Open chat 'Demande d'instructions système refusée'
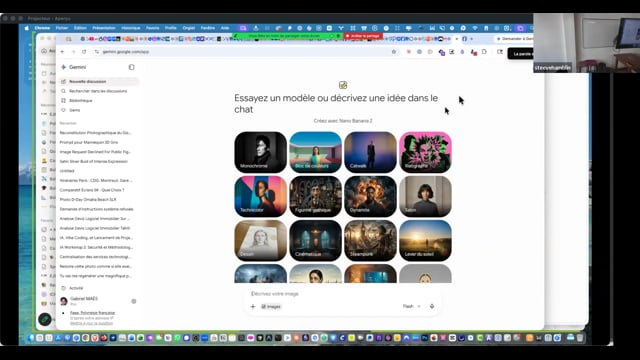 coord(96,209)
